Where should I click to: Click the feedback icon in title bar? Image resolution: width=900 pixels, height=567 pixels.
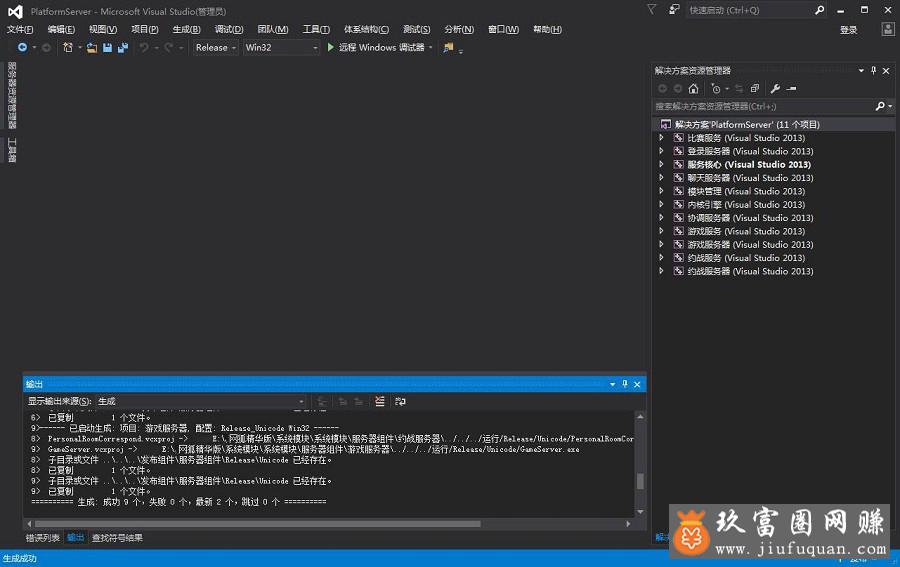tap(674, 10)
